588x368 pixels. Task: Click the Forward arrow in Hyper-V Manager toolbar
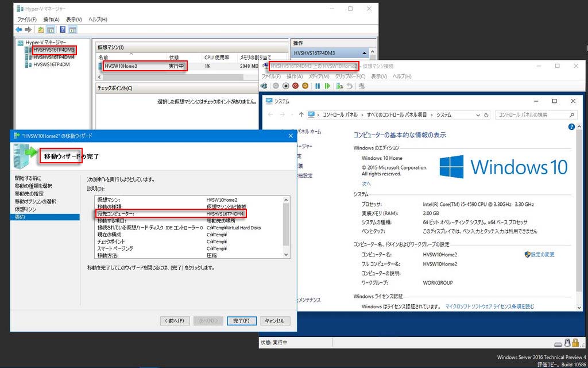point(28,30)
